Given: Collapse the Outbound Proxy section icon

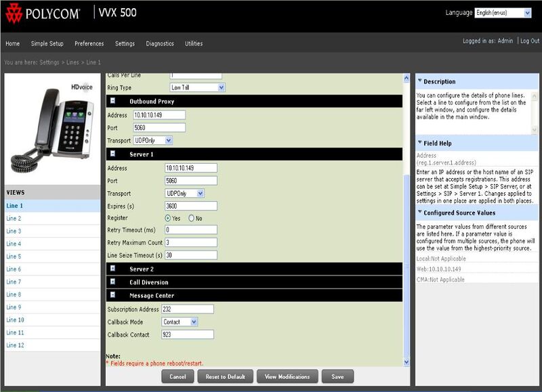Looking at the screenshot, I should pyautogui.click(x=112, y=101).
